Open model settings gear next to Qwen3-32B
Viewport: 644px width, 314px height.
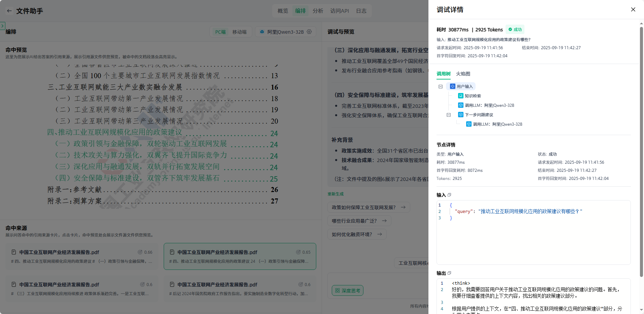click(x=309, y=32)
